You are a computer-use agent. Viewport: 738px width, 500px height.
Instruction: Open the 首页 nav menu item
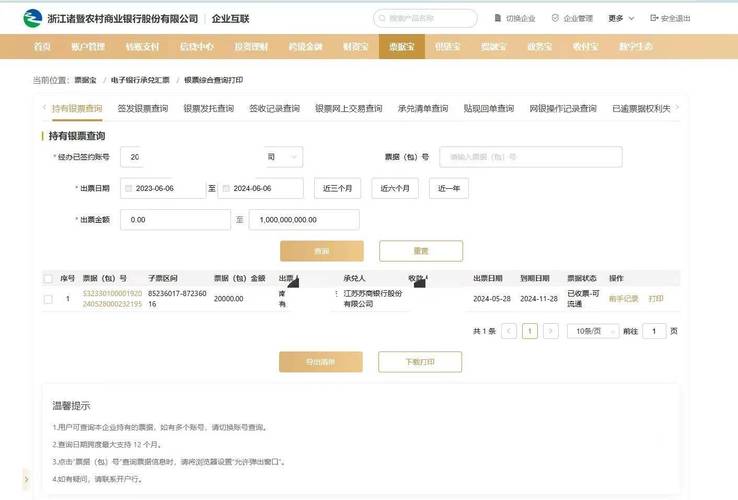[x=42, y=46]
